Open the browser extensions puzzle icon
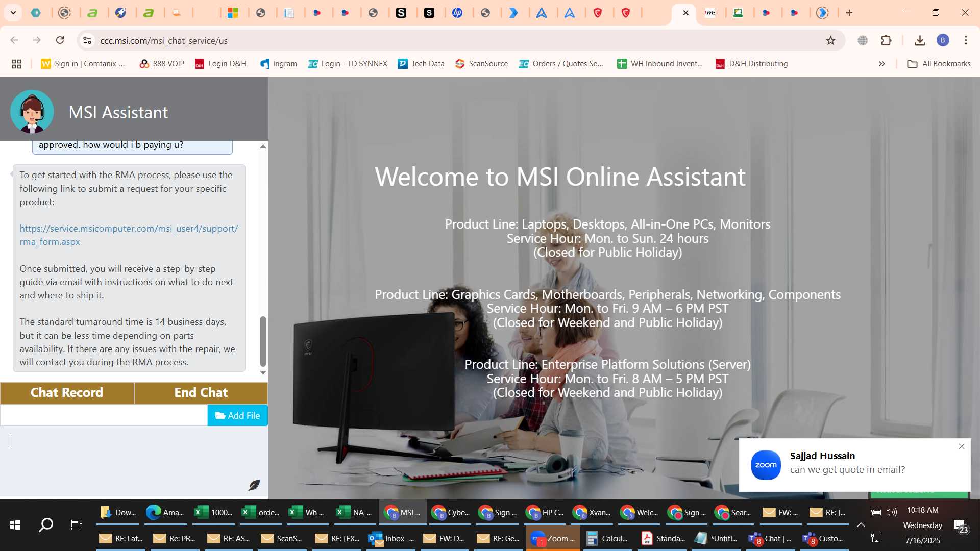This screenshot has width=980, height=551. pyautogui.click(x=887, y=40)
